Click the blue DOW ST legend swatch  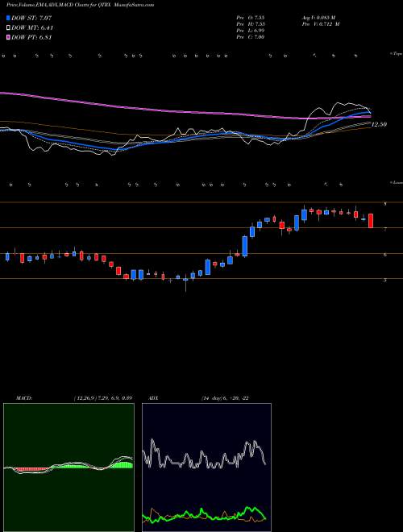pos(8,18)
